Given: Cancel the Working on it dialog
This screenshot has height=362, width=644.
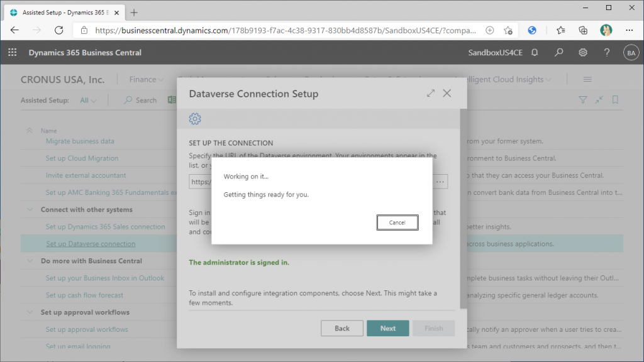Looking at the screenshot, I should (x=397, y=222).
